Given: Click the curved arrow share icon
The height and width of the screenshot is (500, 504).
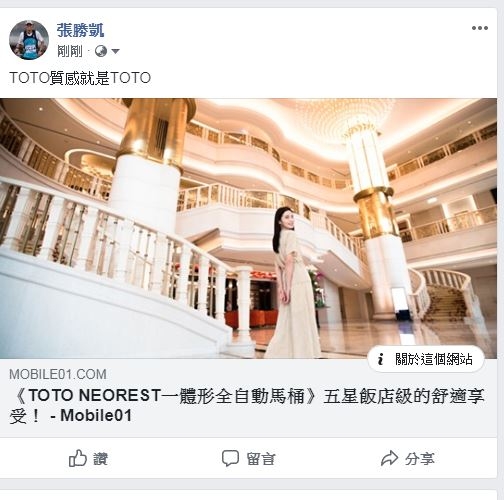Looking at the screenshot, I should click(389, 458).
